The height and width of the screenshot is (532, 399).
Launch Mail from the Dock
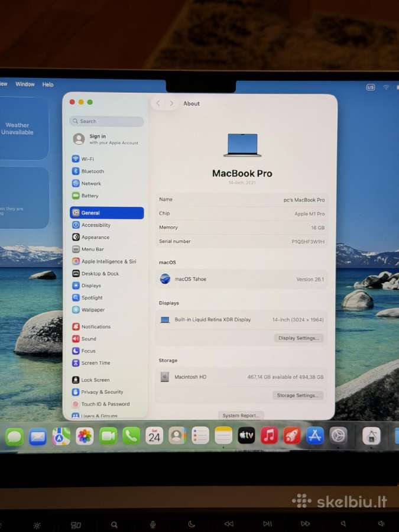[38, 436]
